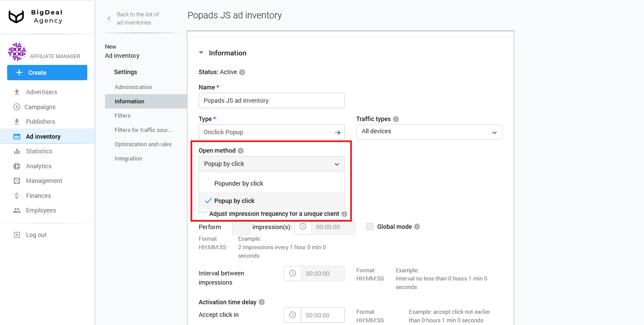
Task: Click the Open method info tooltip icon
Action: (241, 150)
